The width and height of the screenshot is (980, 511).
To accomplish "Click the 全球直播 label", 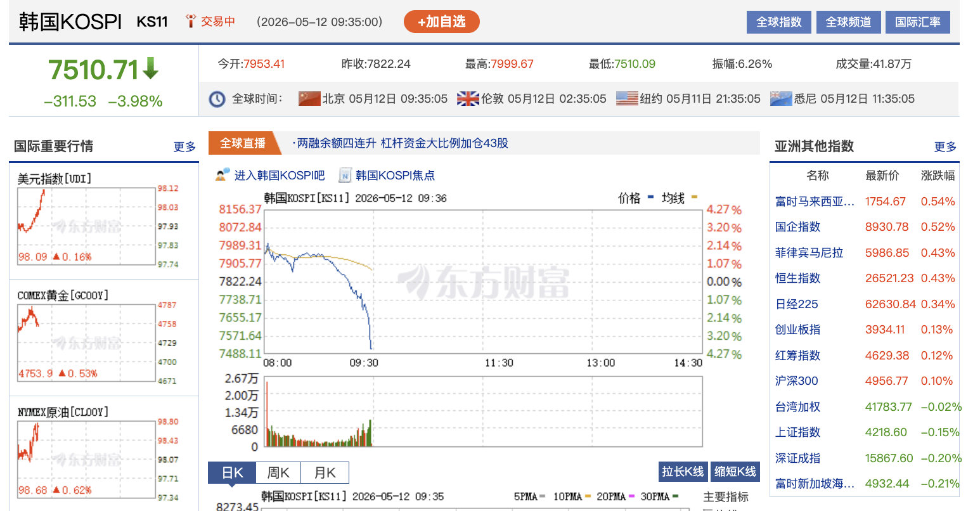I will pyautogui.click(x=242, y=143).
